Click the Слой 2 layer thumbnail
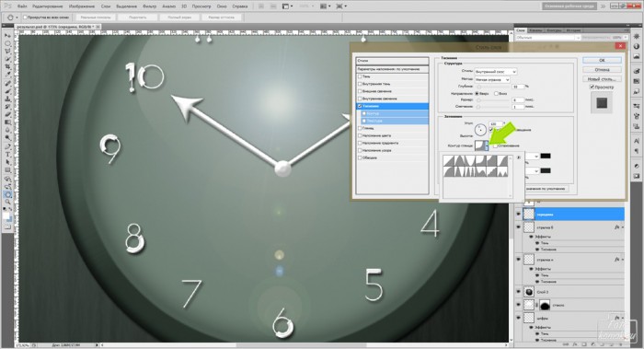644x349 pixels. tap(529, 292)
